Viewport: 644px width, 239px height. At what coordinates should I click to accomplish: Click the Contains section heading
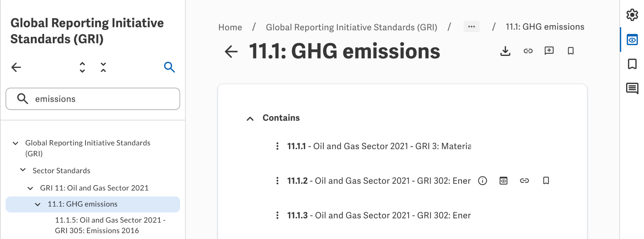pos(281,118)
